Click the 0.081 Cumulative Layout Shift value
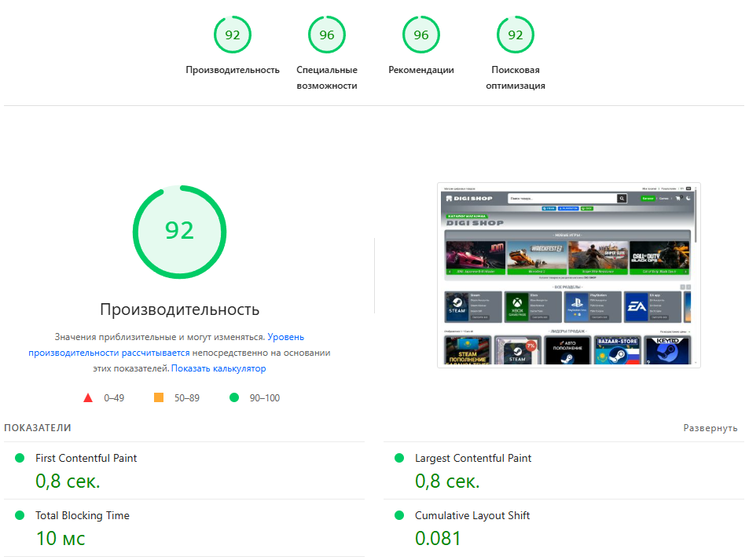This screenshot has height=560, width=749. click(x=438, y=538)
